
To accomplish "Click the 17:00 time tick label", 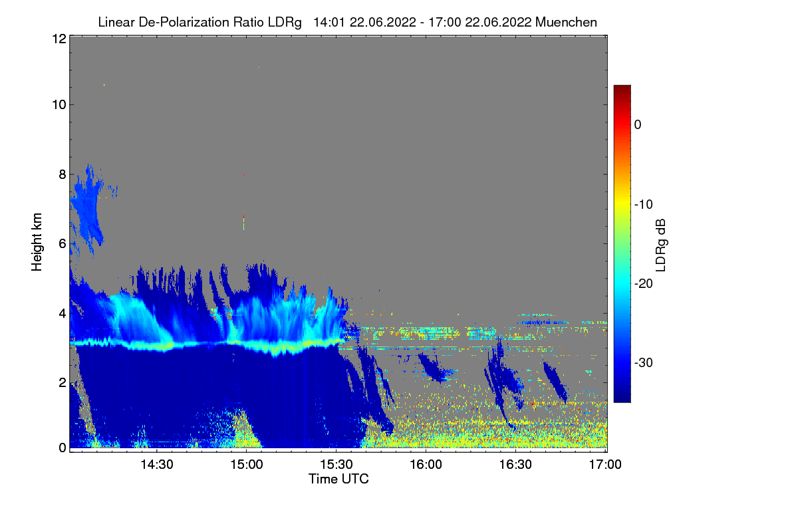I will (x=606, y=465).
